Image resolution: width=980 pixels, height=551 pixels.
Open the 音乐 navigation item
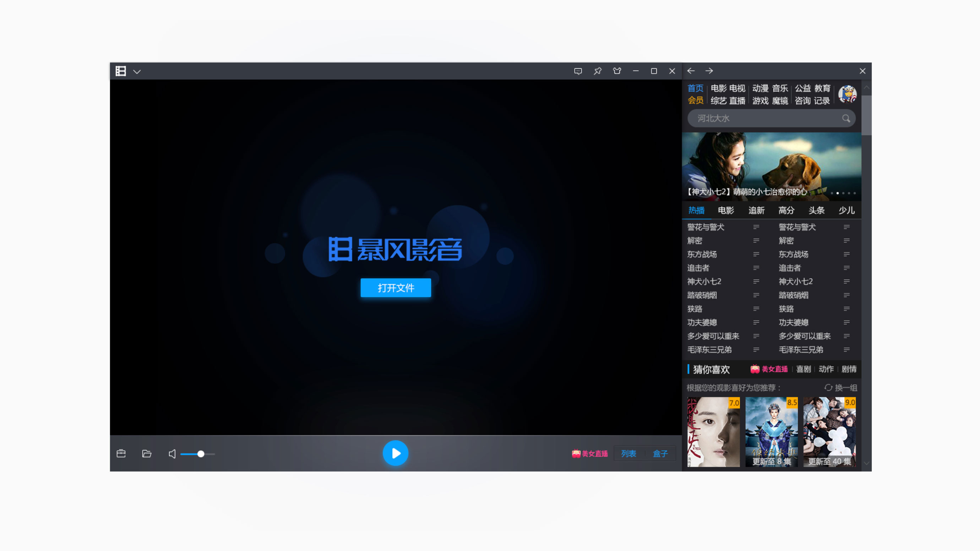tap(780, 88)
